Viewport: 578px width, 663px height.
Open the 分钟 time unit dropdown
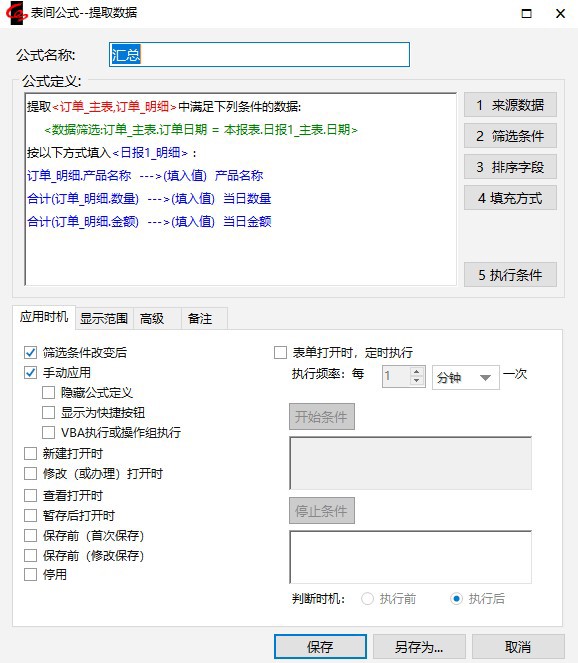[x=466, y=377]
